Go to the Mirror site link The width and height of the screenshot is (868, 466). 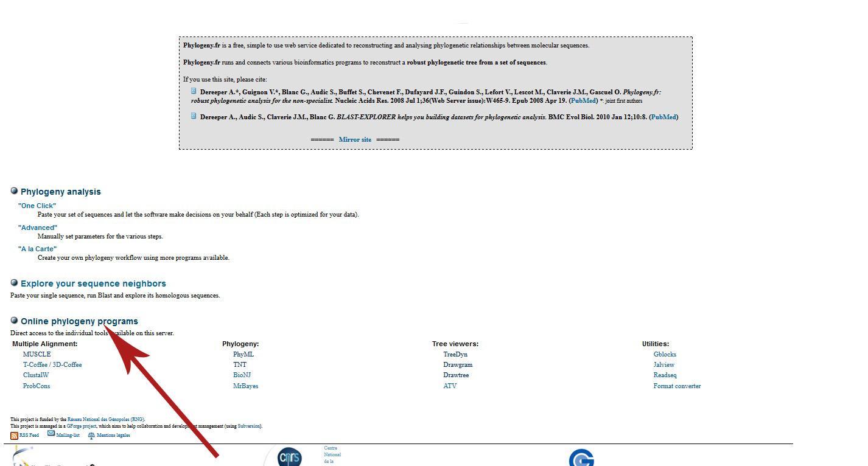(x=355, y=139)
